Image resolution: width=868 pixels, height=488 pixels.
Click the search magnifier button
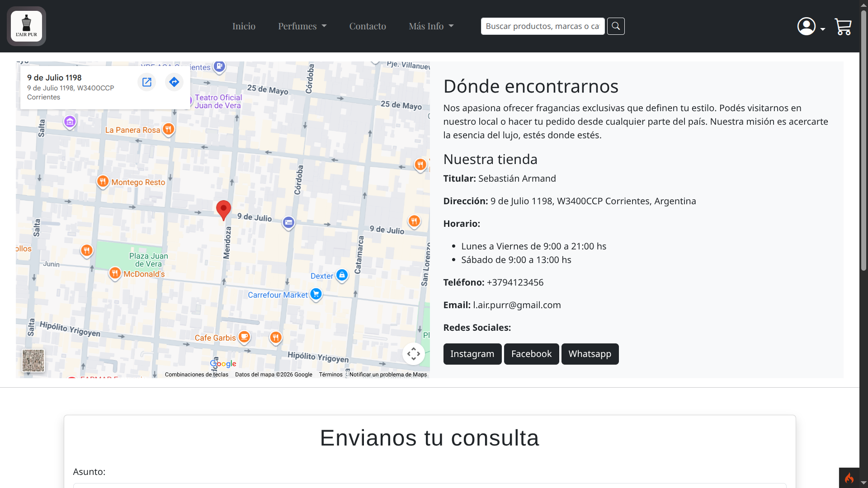(616, 26)
